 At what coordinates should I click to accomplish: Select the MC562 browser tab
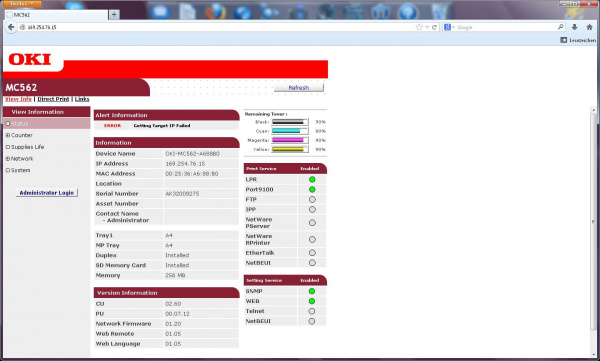(x=57, y=15)
